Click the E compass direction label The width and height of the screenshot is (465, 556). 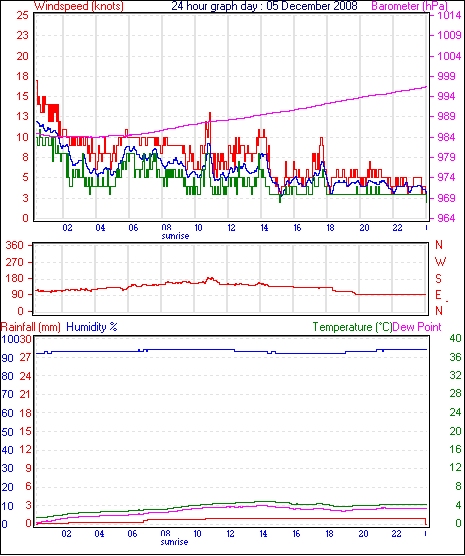(438, 295)
